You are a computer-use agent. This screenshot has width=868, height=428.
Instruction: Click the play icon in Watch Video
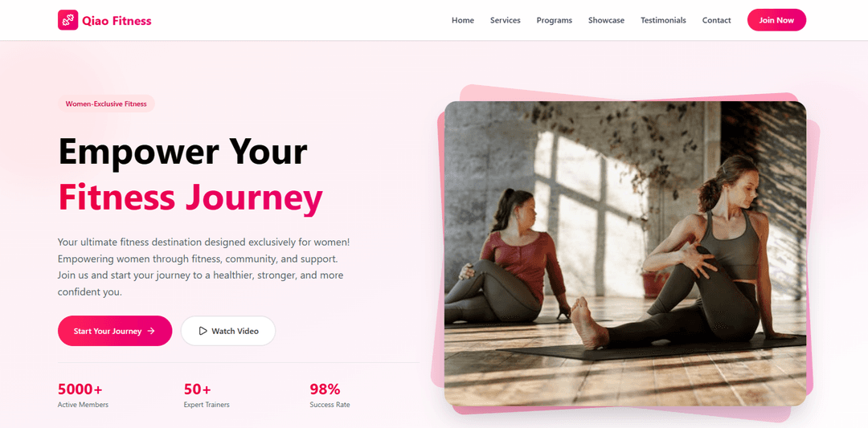pos(203,331)
